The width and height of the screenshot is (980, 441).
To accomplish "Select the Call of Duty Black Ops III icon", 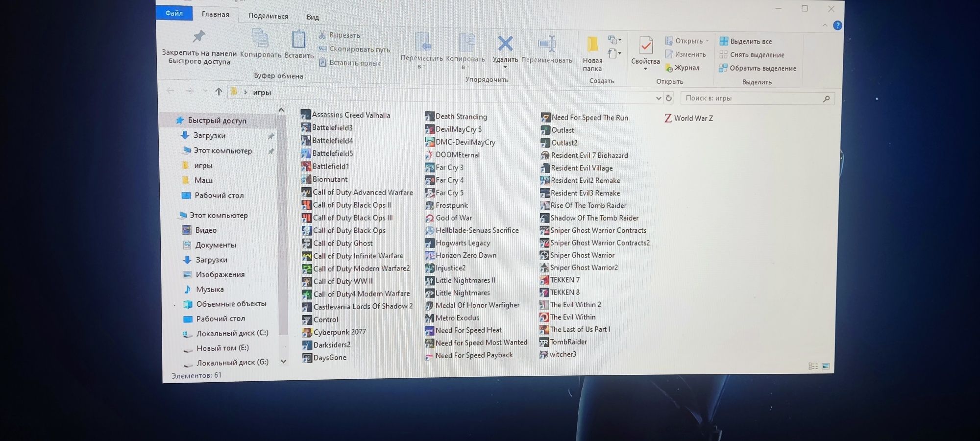I will pyautogui.click(x=306, y=218).
